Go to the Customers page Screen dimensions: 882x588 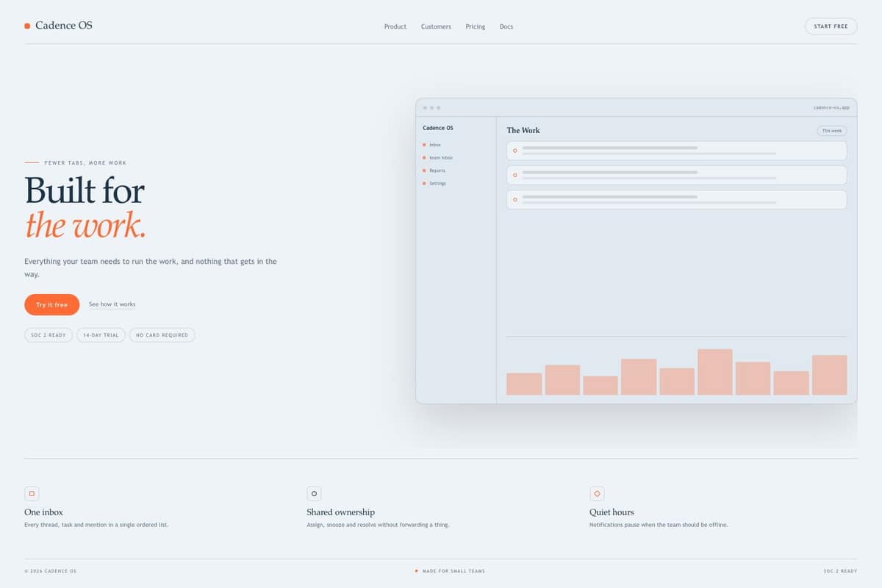(436, 26)
